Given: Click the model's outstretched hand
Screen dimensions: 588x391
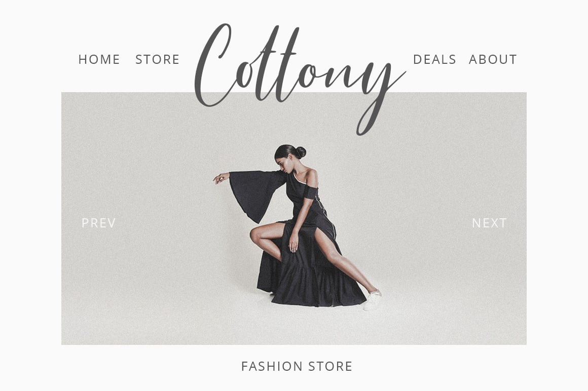Looking at the screenshot, I should [220, 178].
